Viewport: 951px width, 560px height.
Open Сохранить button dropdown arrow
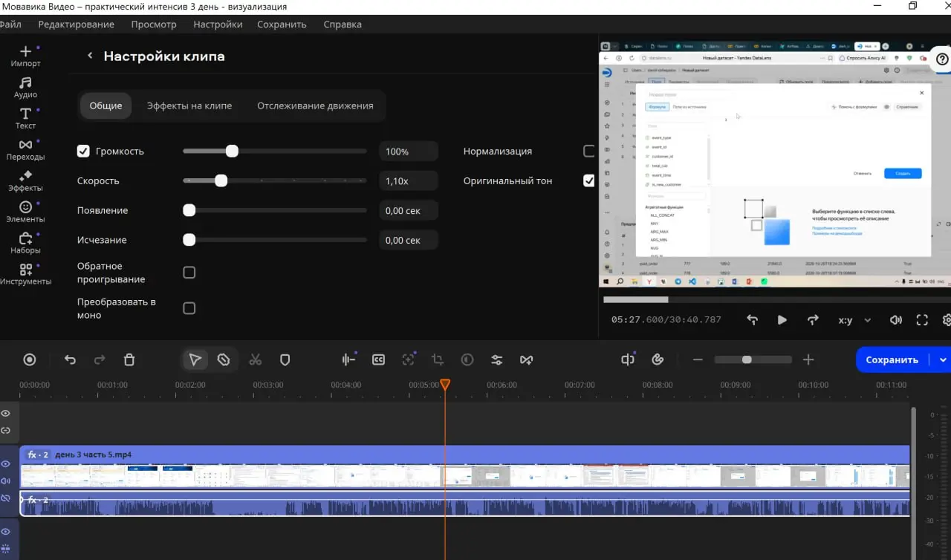(942, 359)
